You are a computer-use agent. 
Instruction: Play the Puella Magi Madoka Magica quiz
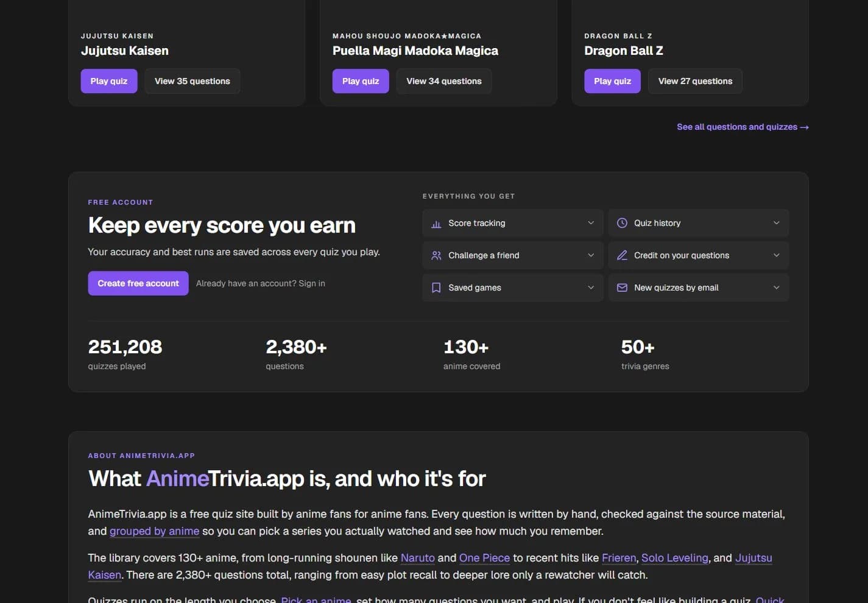[361, 81]
